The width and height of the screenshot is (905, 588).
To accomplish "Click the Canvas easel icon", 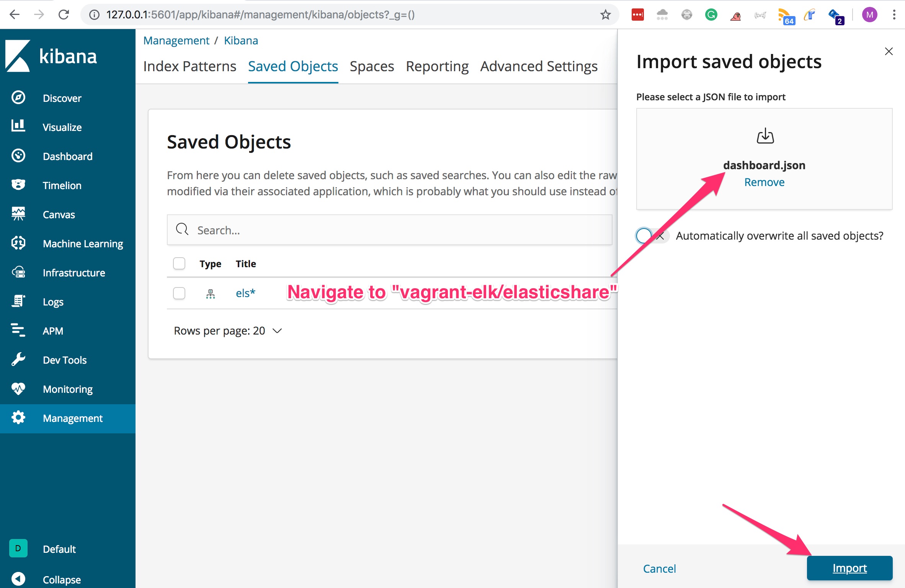I will pos(18,214).
